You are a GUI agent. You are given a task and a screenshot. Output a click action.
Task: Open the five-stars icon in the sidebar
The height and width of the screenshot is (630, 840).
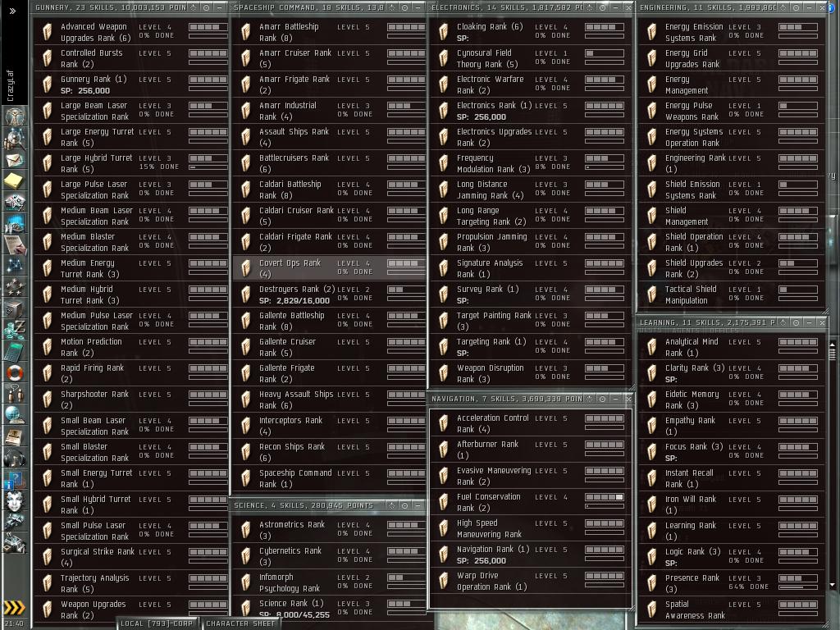[x=15, y=286]
